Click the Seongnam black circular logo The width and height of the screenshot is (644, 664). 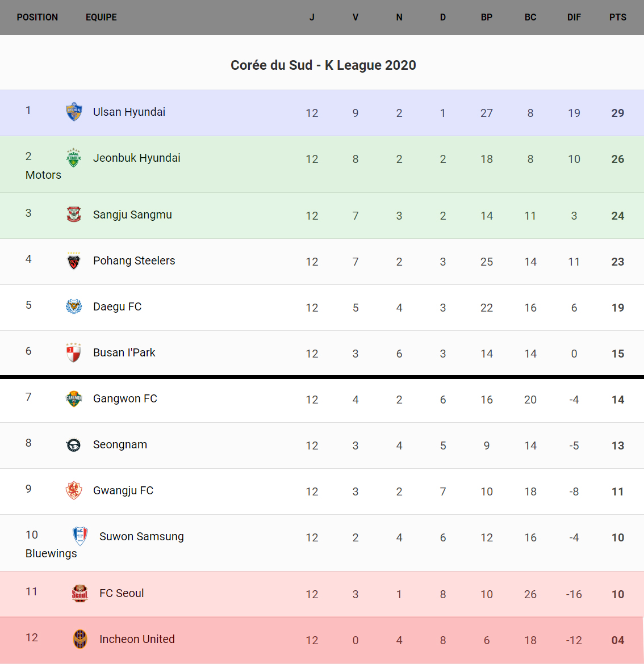coord(74,445)
